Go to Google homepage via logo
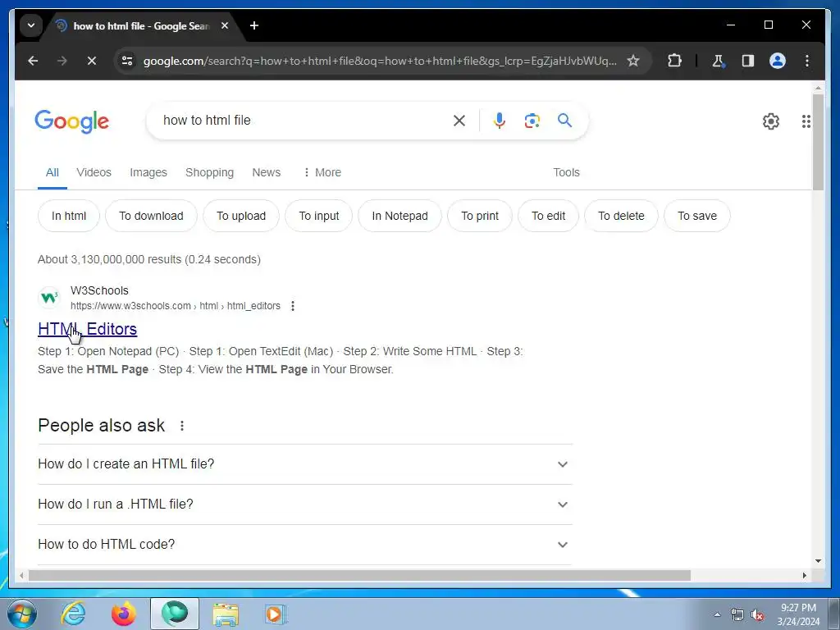This screenshot has height=630, width=840. coord(72,121)
